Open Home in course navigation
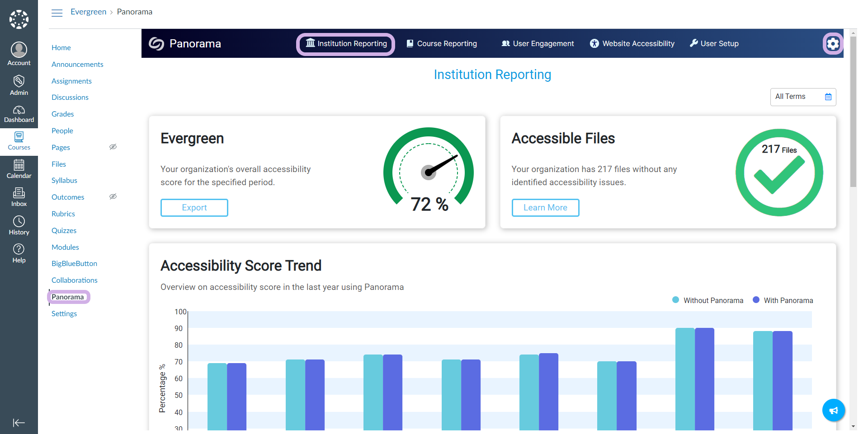 tap(61, 47)
